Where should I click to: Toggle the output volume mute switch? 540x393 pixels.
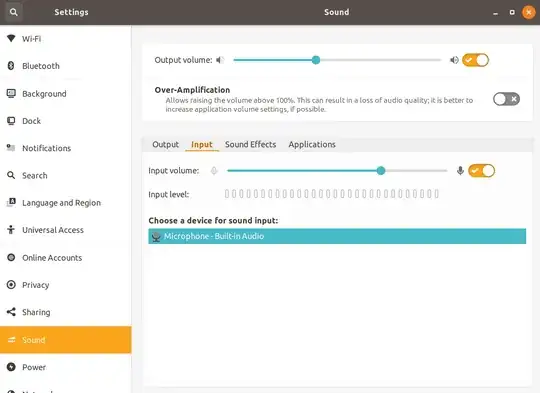pyautogui.click(x=475, y=60)
